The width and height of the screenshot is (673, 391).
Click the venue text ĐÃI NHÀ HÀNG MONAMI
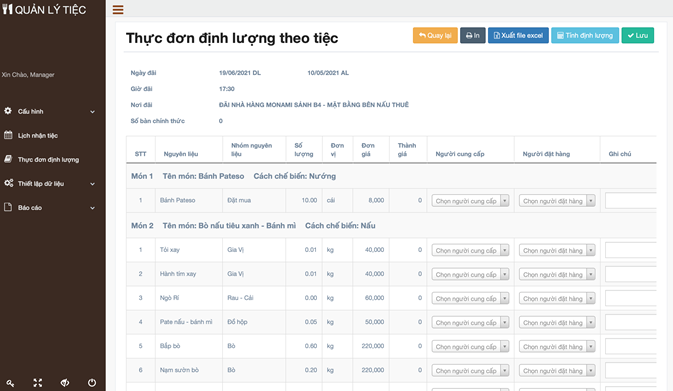[x=314, y=104]
